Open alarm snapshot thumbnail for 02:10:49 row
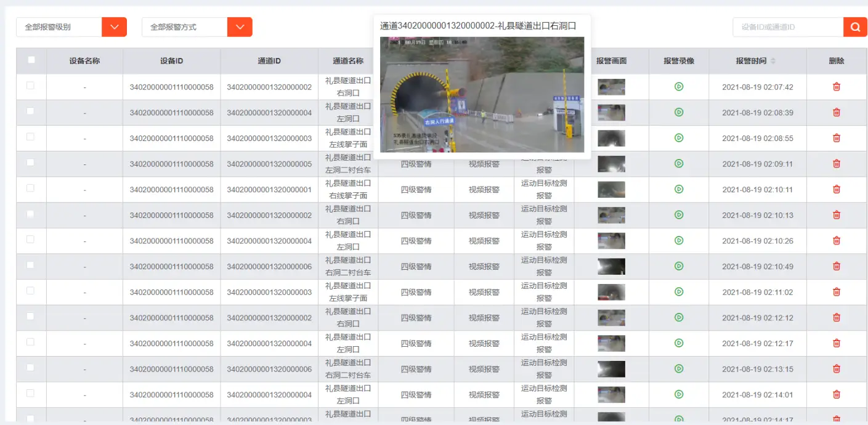The image size is (868, 425). 611,266
